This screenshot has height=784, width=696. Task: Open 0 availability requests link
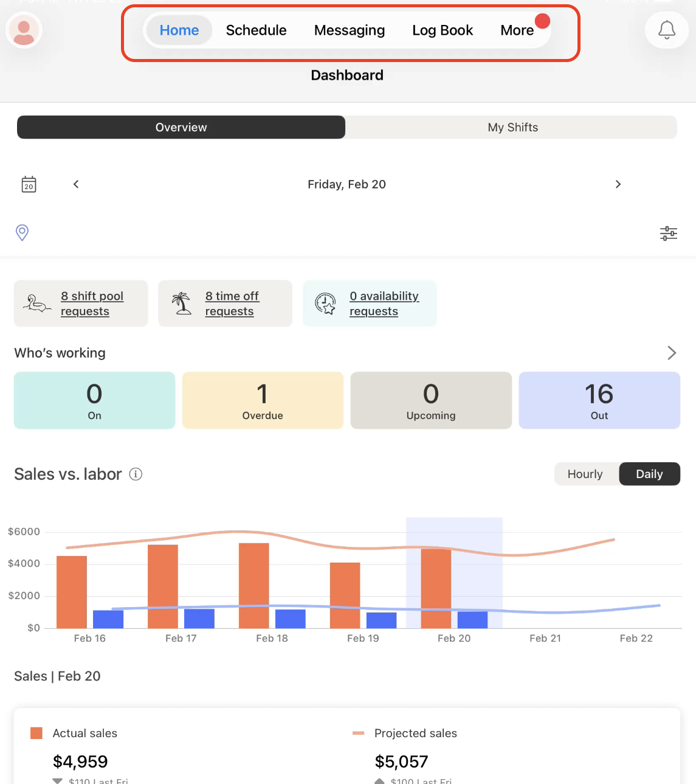click(x=384, y=304)
